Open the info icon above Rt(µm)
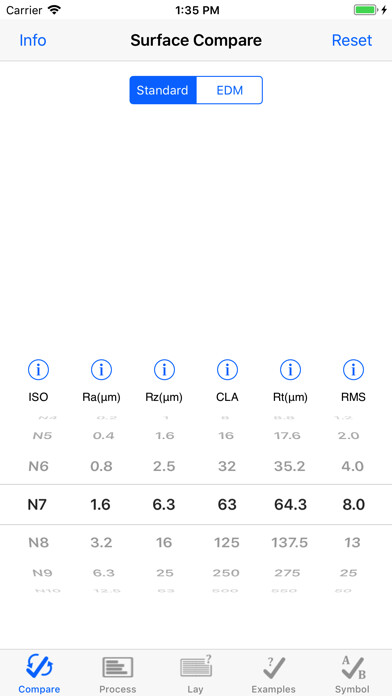The height and width of the screenshot is (696, 392). (x=290, y=369)
